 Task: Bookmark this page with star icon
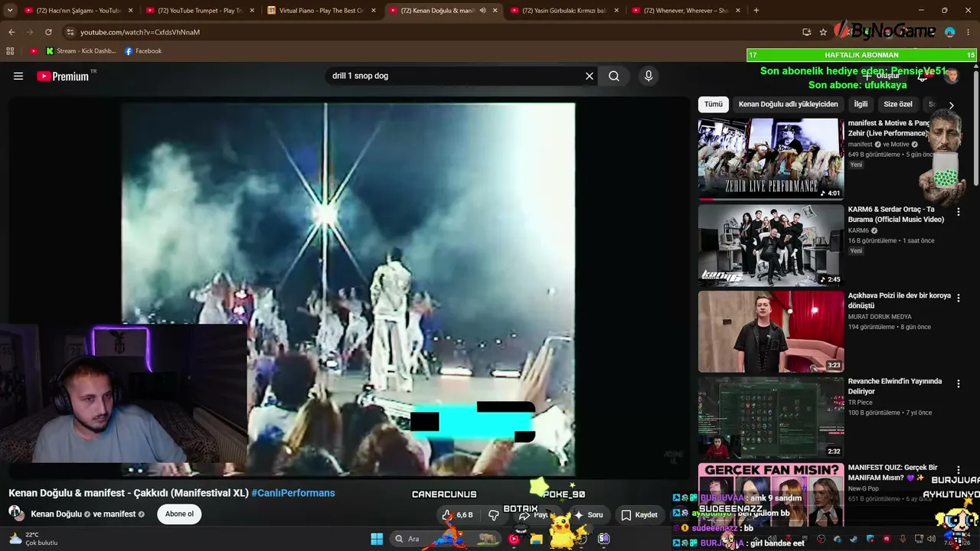click(x=823, y=32)
